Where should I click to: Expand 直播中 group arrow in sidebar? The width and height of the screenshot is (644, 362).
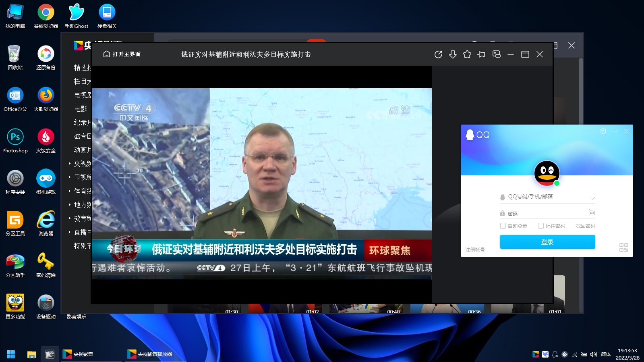[x=70, y=232]
